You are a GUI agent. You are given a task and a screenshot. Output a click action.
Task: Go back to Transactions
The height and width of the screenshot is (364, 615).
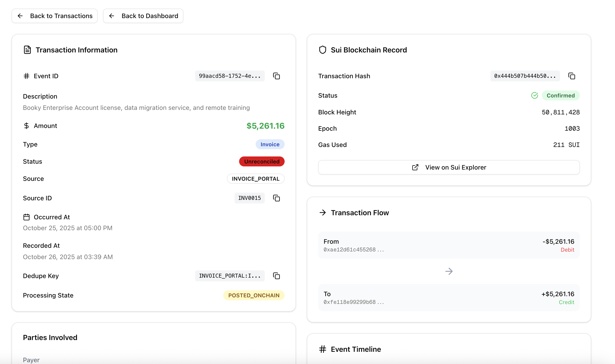(x=55, y=16)
